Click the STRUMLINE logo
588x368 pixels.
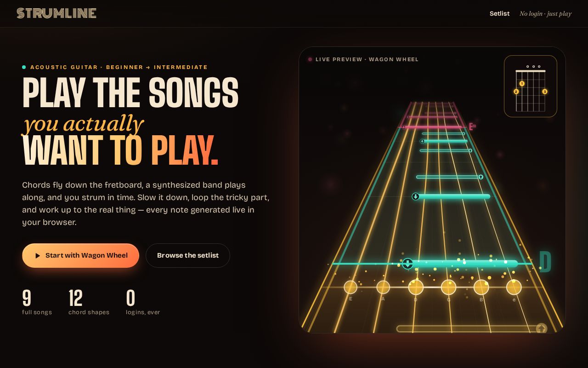pos(57,13)
